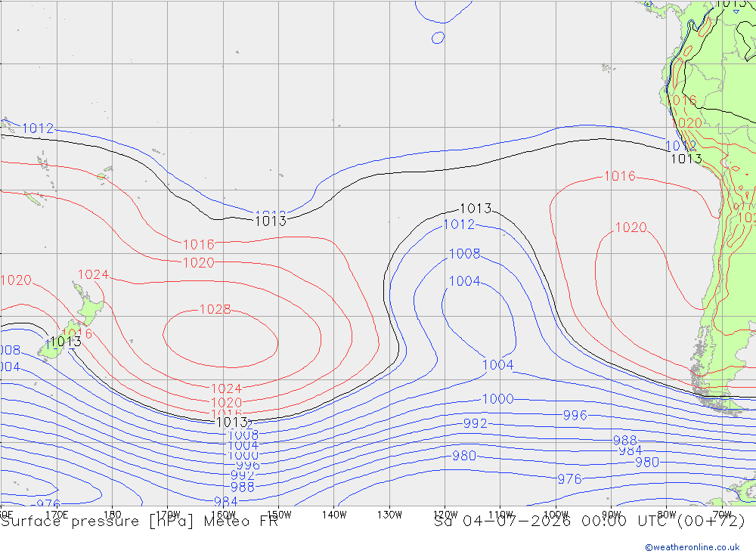
Task: Click the weatheronline.co.uk copyright link
Action: coord(692,547)
